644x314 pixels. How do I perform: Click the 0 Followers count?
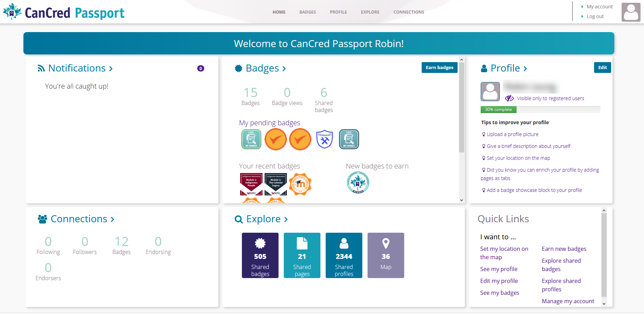[x=85, y=245]
